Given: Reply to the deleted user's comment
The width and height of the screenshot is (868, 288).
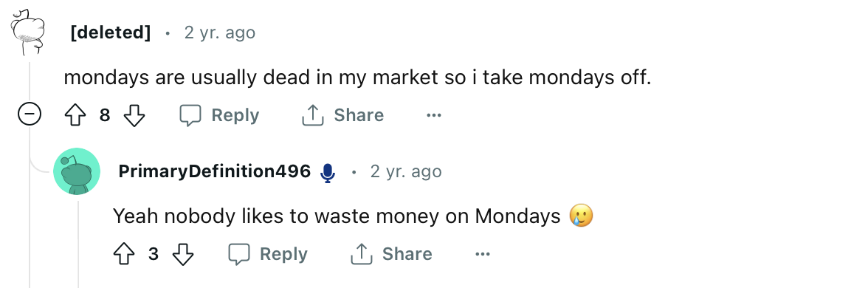Looking at the screenshot, I should tap(219, 115).
